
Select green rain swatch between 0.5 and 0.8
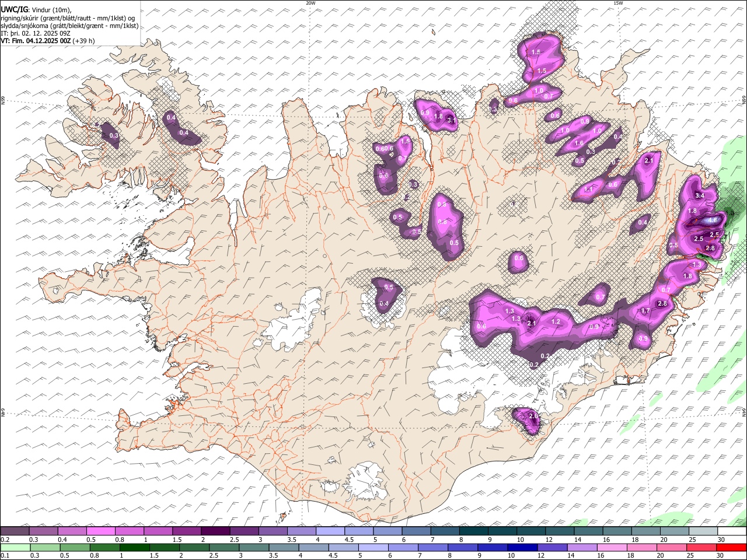click(75, 547)
